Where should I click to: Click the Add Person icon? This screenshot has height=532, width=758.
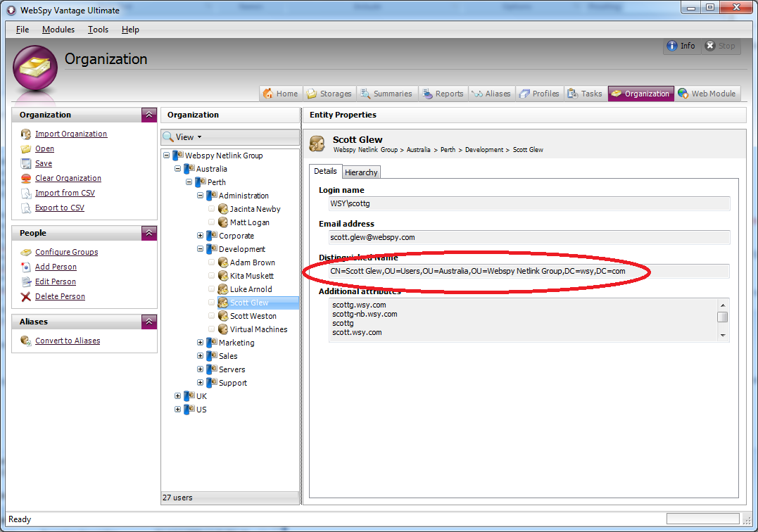25,267
